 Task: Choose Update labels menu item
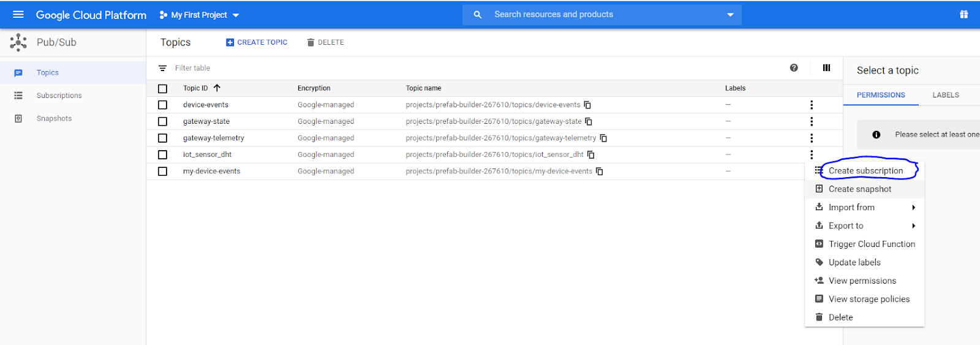(x=864, y=262)
